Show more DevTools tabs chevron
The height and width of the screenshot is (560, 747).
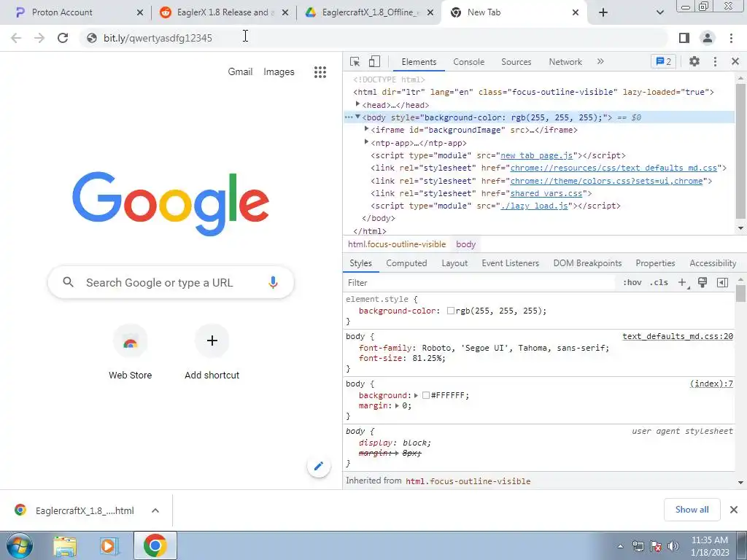[x=600, y=61]
